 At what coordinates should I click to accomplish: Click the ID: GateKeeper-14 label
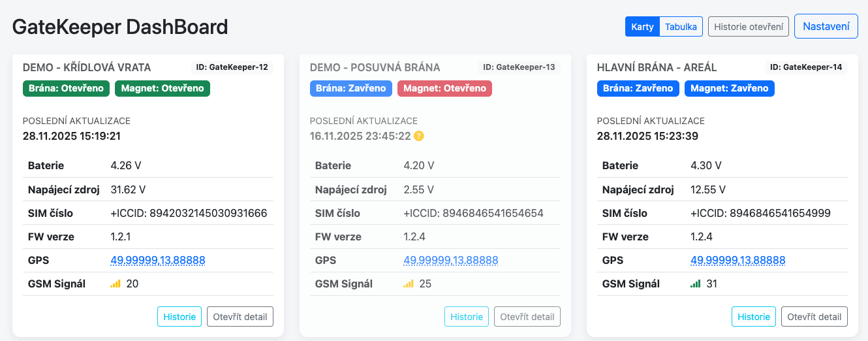click(805, 67)
